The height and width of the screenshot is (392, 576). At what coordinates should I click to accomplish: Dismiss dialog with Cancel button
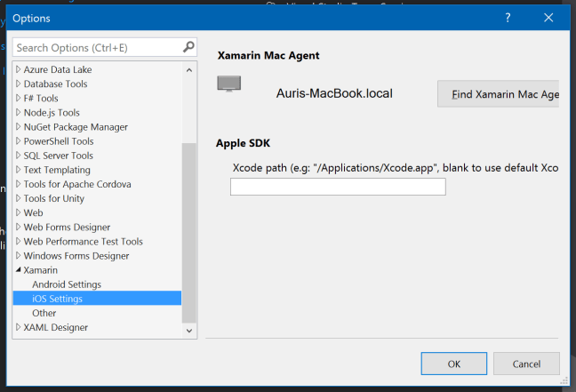(x=526, y=364)
